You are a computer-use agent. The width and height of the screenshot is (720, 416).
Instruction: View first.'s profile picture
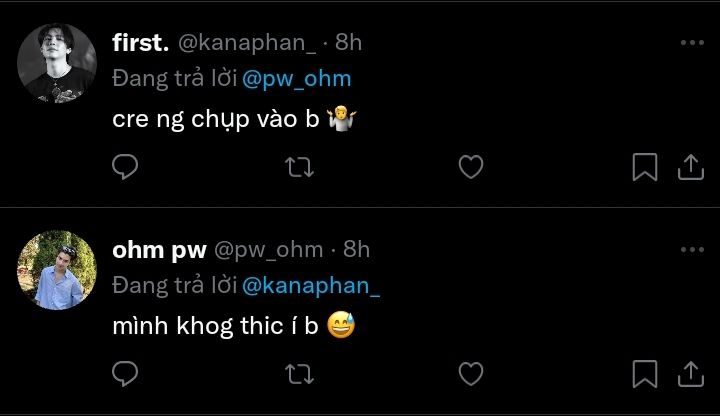[x=57, y=63]
